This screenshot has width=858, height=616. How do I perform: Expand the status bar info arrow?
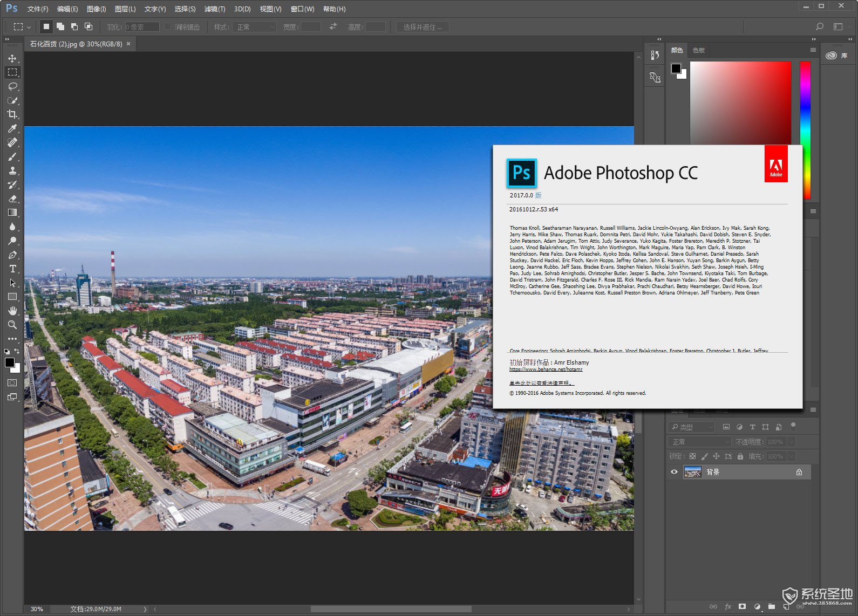(145, 609)
